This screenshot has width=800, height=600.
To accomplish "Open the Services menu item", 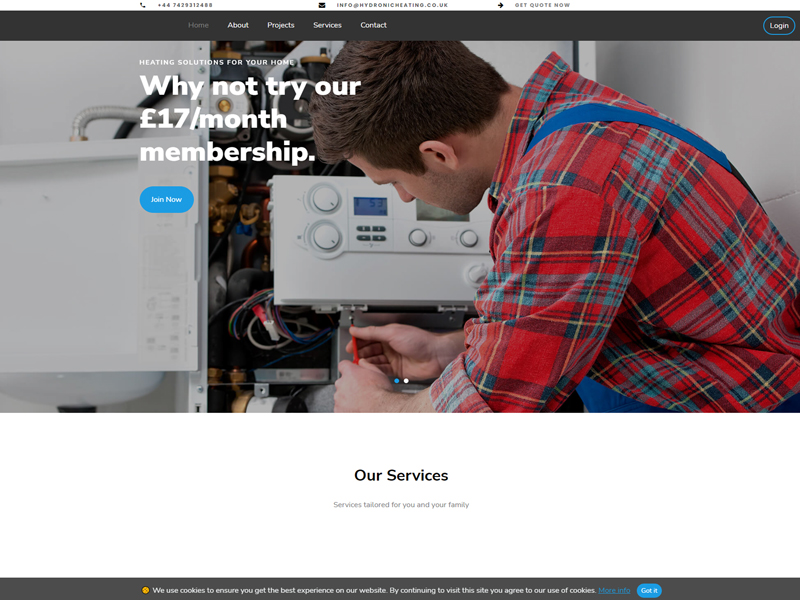I will click(328, 25).
